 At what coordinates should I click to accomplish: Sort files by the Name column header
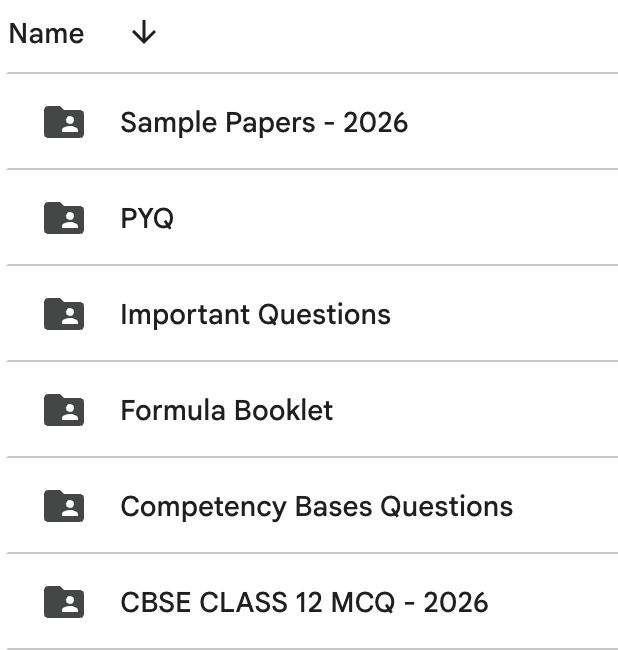[x=46, y=34]
